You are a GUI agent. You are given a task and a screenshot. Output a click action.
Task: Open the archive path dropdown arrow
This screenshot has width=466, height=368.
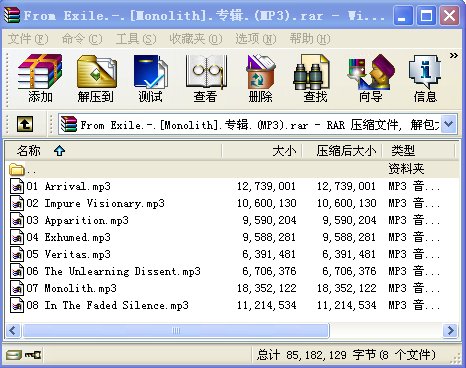[449, 124]
